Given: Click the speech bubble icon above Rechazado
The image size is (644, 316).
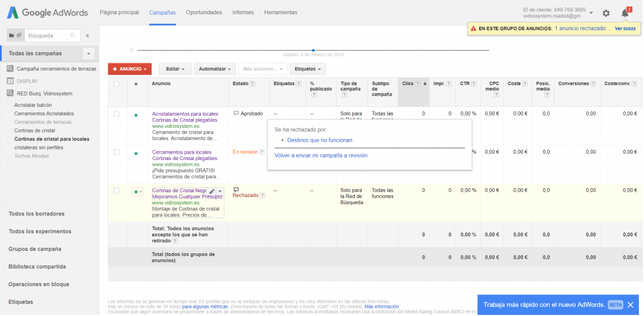Looking at the screenshot, I should pyautogui.click(x=236, y=190).
